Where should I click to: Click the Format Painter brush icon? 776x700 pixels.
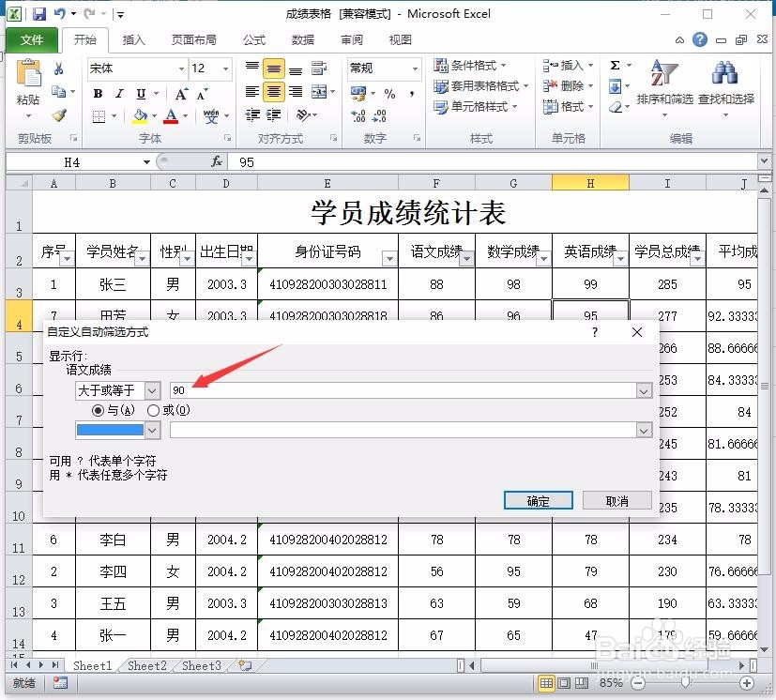[x=59, y=115]
